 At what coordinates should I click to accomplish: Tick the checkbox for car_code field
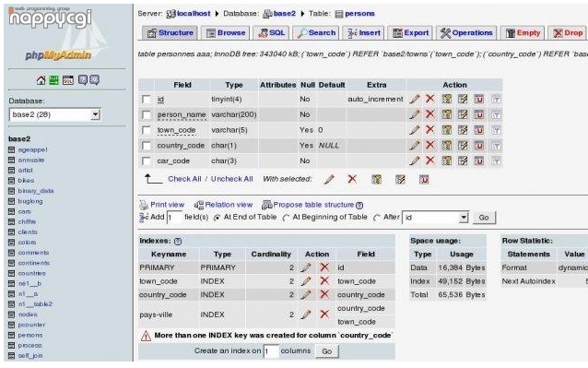point(147,161)
